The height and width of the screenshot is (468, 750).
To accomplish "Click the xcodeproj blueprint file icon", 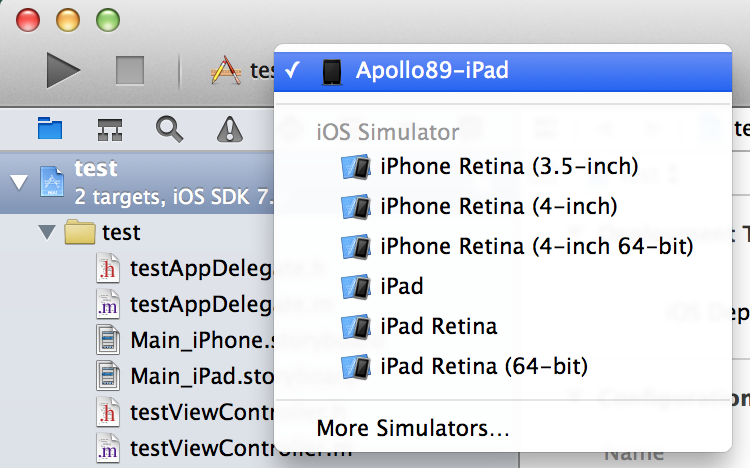I will 52,181.
